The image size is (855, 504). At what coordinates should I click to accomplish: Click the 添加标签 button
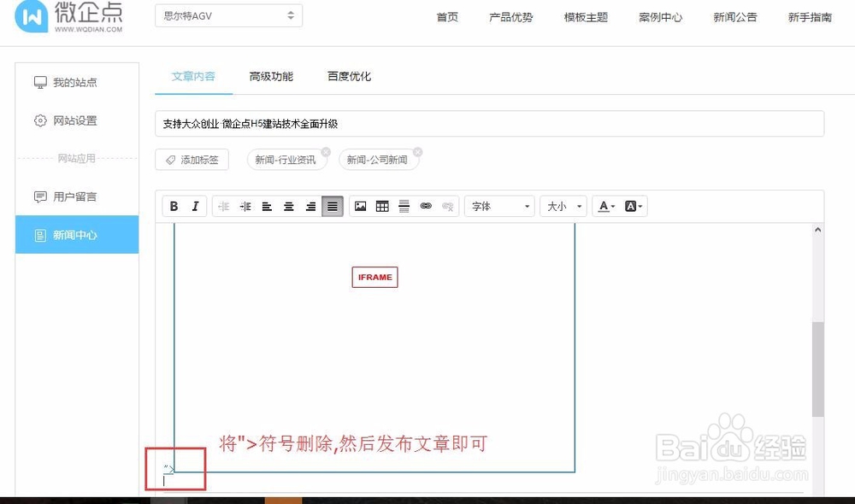(x=192, y=160)
